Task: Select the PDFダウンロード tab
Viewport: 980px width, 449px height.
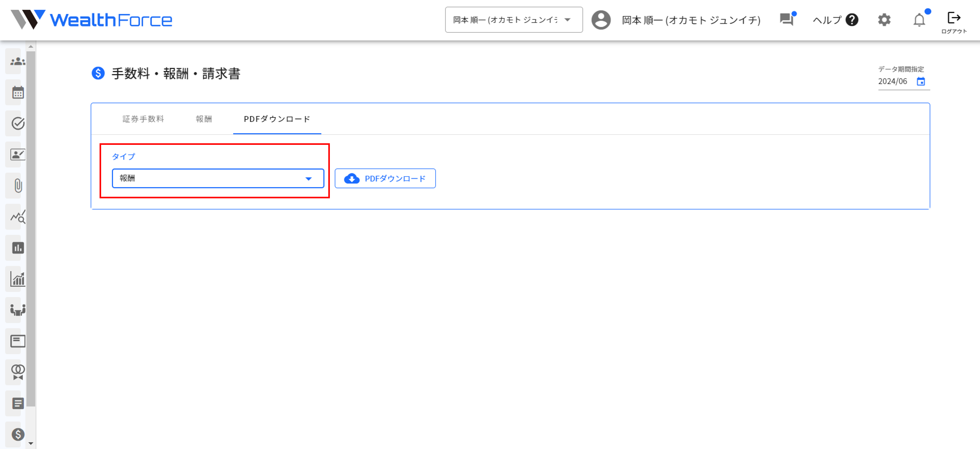Action: (277, 119)
